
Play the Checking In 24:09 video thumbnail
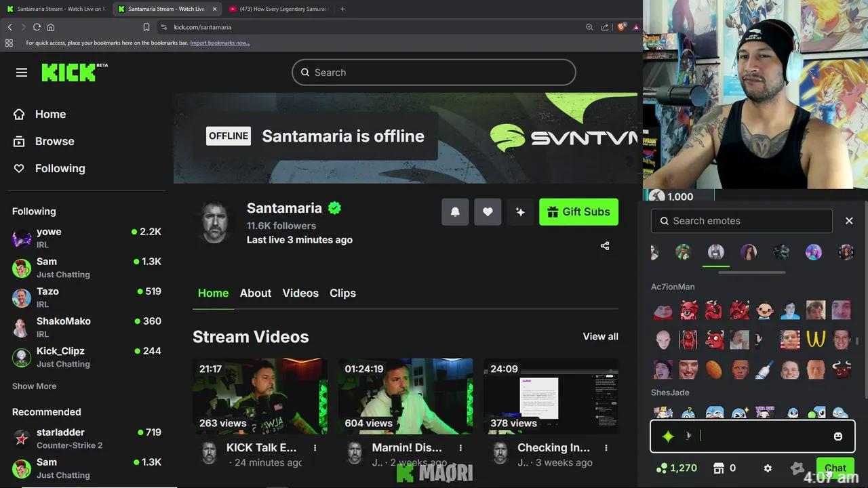[x=551, y=396]
